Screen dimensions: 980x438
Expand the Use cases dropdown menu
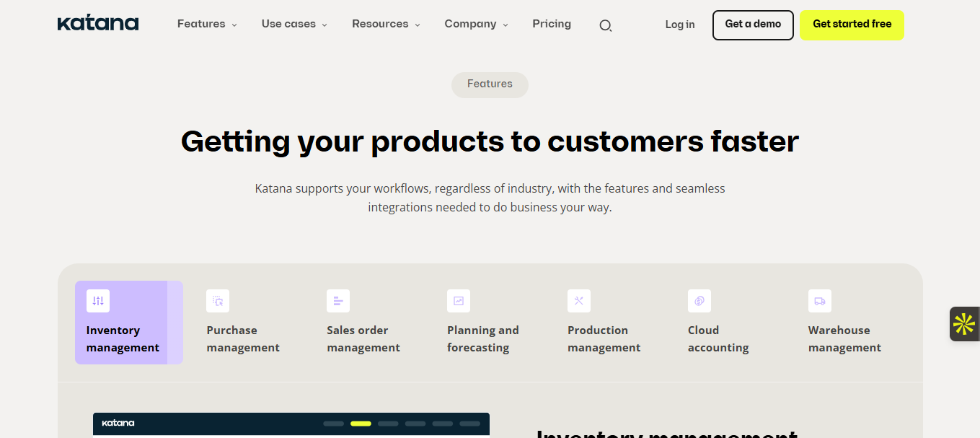(x=294, y=24)
